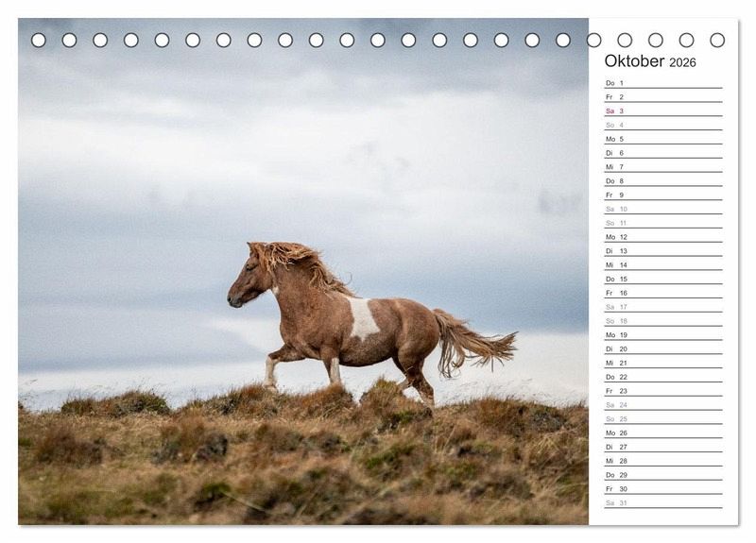Select the Mo 19 date row
The width and height of the screenshot is (756, 543).
pos(662,335)
